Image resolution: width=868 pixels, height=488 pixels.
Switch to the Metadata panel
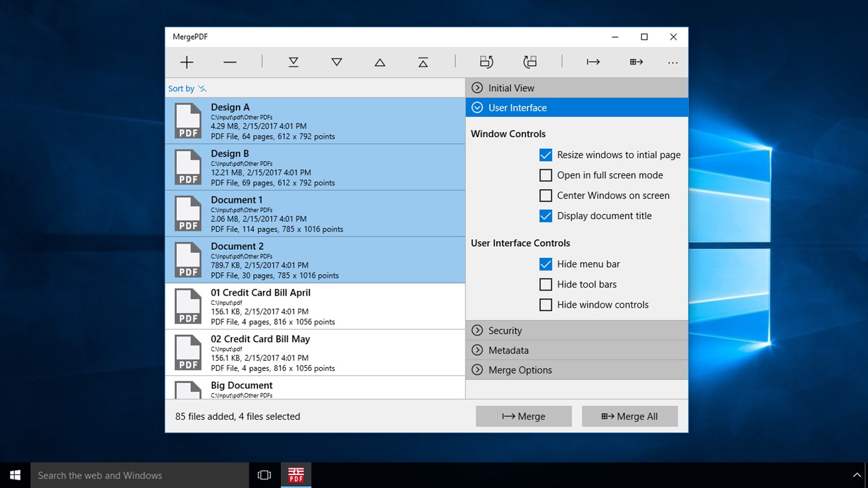[x=577, y=350]
